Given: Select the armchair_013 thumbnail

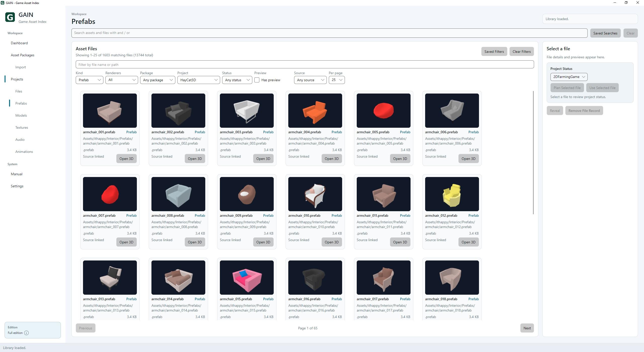Looking at the screenshot, I should (110, 278).
